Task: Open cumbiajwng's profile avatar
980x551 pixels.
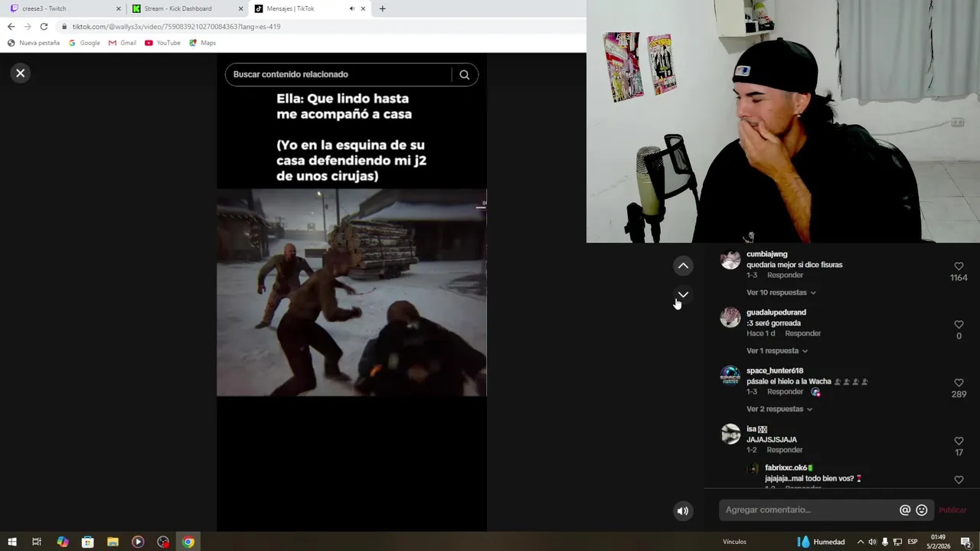Action: coord(730,259)
